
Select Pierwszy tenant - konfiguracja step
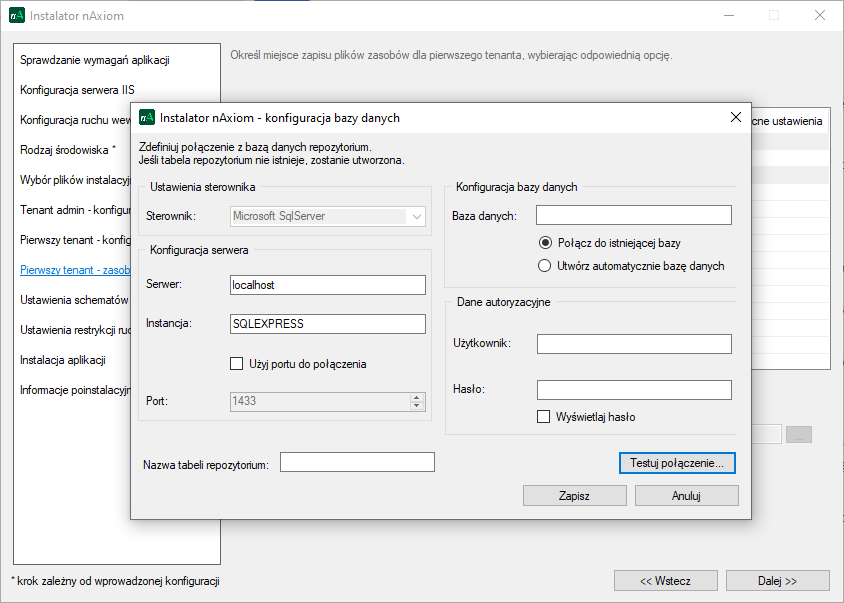tap(75, 240)
